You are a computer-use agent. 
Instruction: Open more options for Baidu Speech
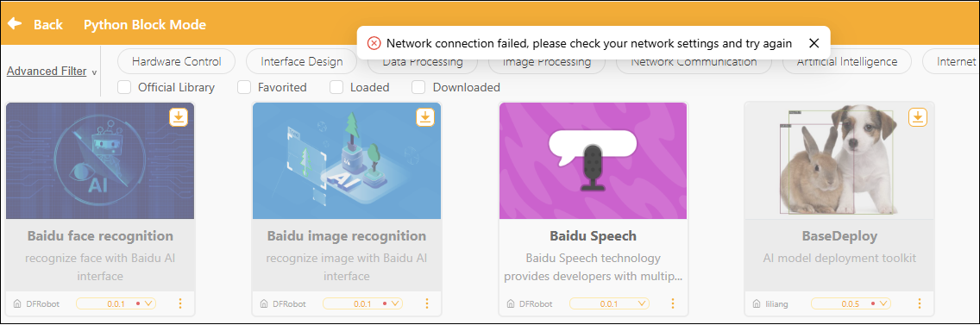[673, 303]
